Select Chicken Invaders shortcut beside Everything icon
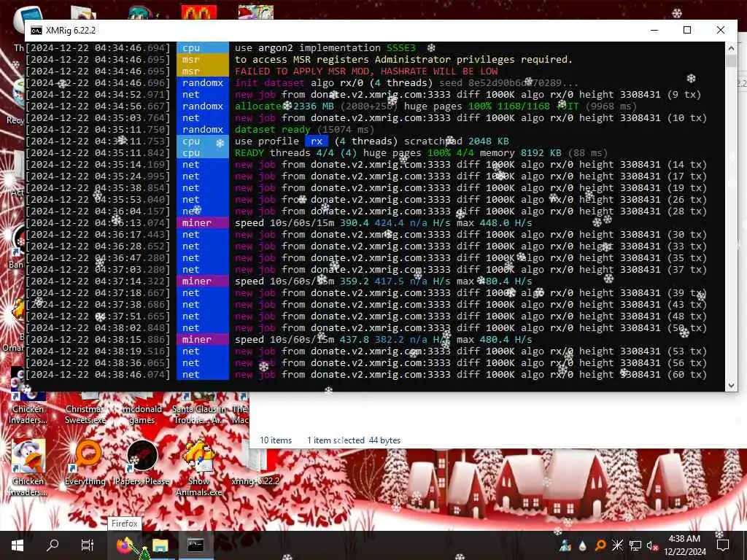Screen dimensions: 747x560 (x=28, y=467)
